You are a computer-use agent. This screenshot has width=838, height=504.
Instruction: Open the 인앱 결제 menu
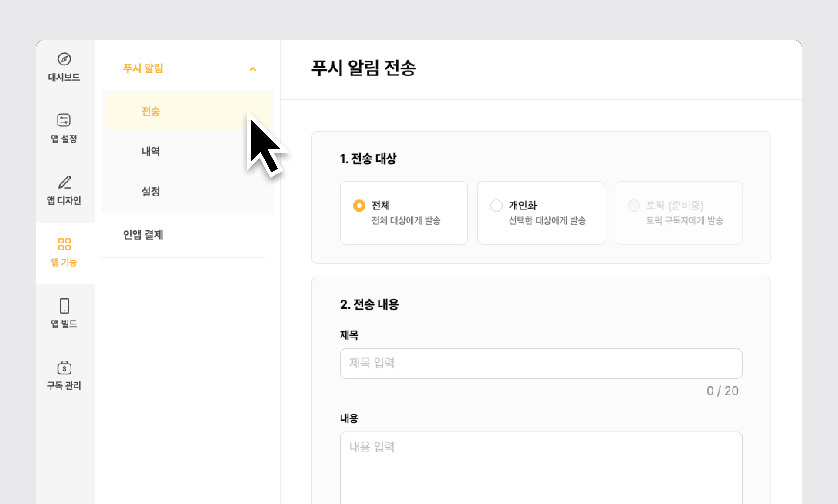[x=143, y=235]
